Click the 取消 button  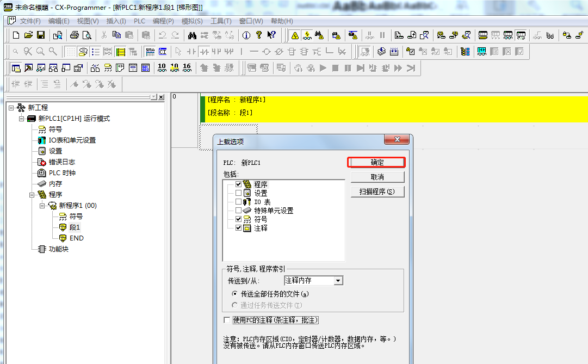click(x=377, y=177)
